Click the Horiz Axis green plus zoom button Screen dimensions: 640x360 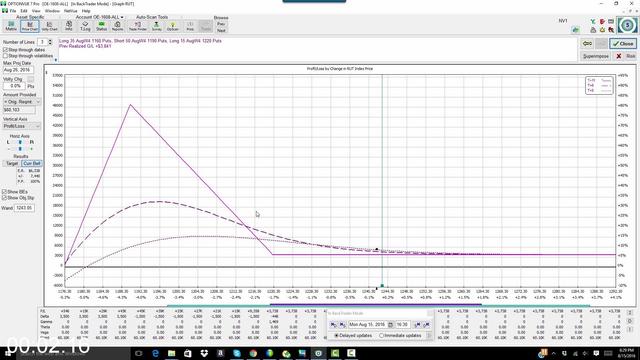[31, 149]
